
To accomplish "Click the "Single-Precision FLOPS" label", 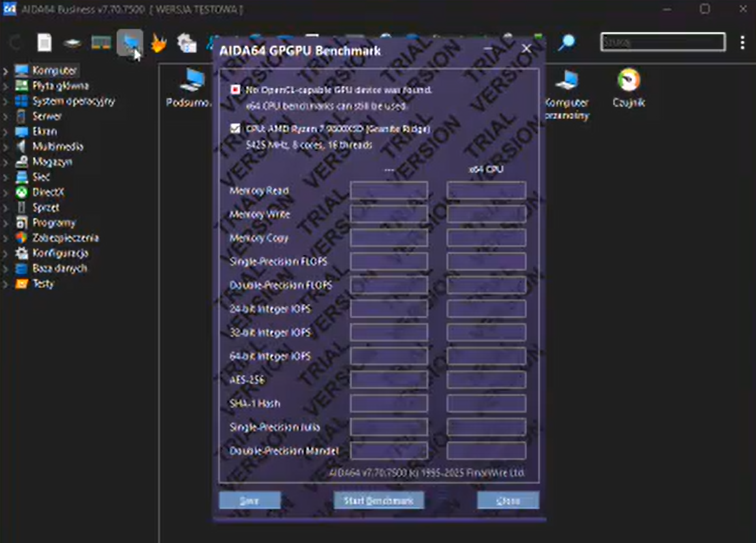I will 278,261.
